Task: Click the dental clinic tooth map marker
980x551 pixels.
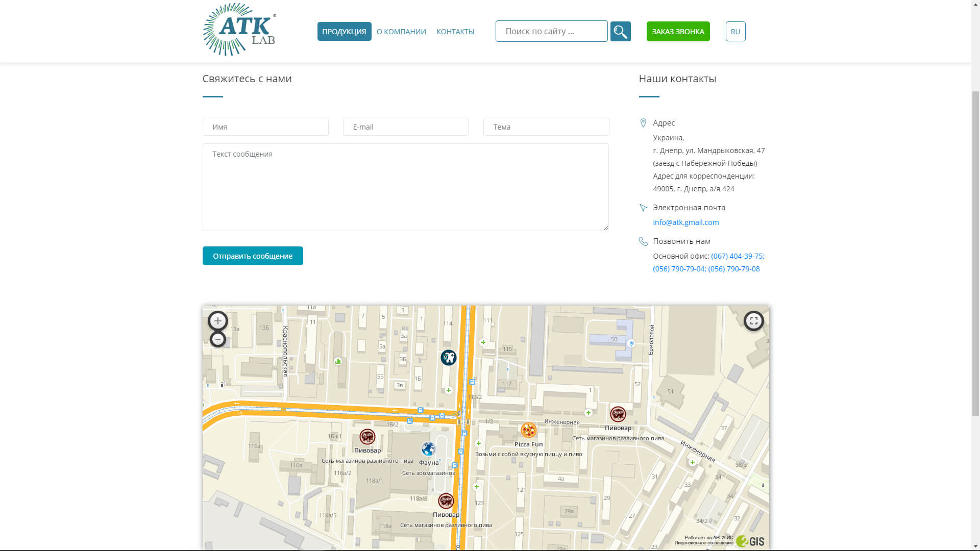Action: (448, 358)
